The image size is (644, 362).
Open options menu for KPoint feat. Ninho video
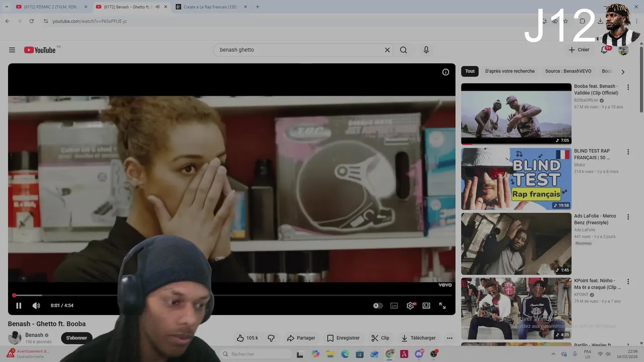click(628, 282)
